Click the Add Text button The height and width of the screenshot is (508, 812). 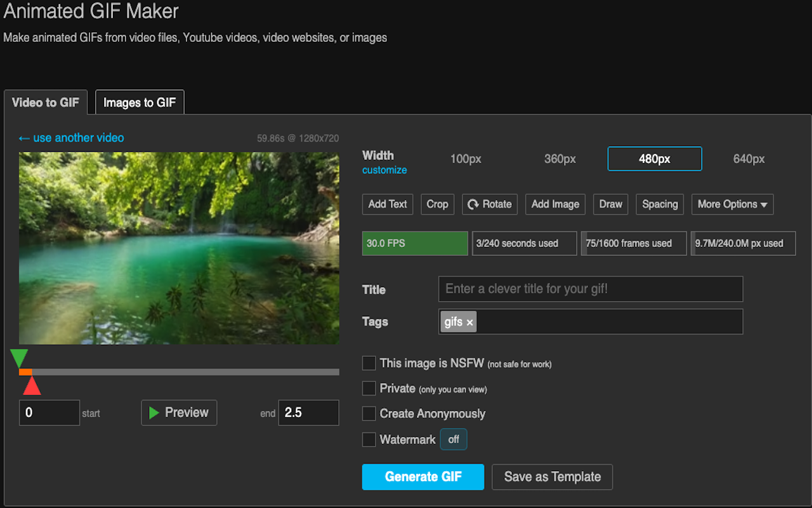[x=388, y=204]
